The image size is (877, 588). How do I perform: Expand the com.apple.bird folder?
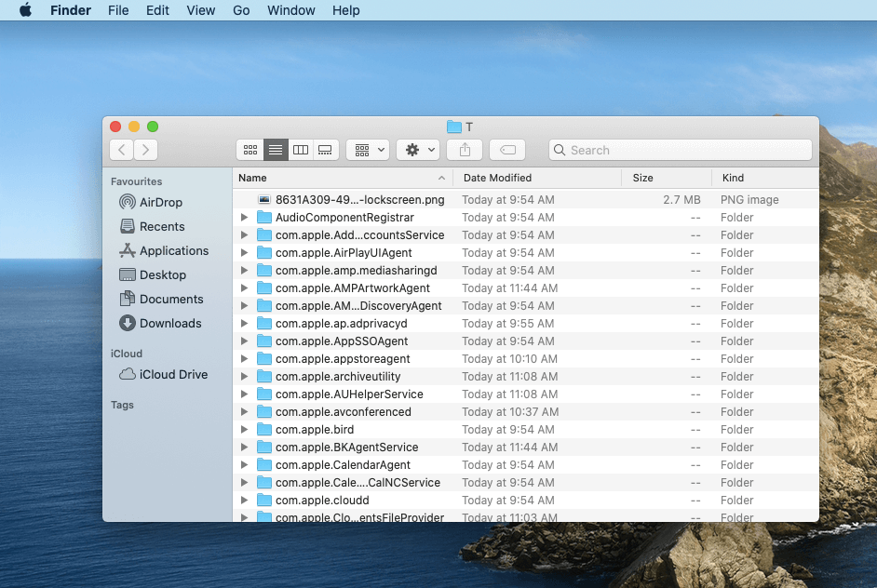click(x=245, y=430)
